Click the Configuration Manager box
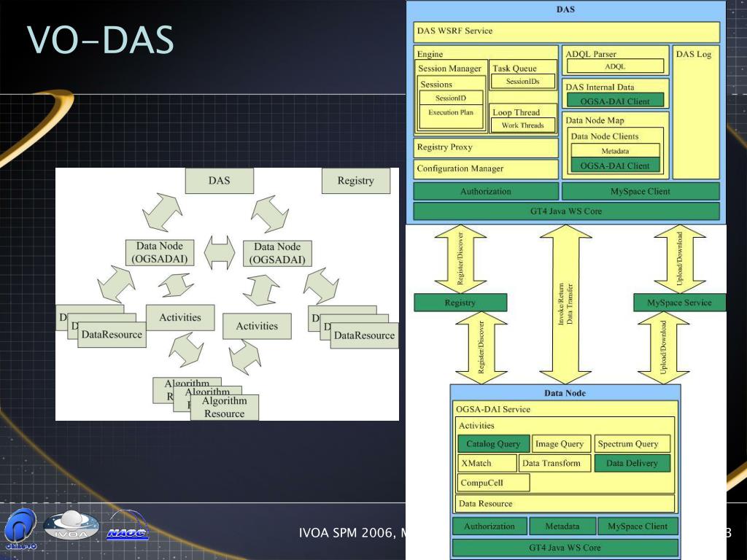Image resolution: width=747 pixels, height=560 pixels. tap(485, 169)
